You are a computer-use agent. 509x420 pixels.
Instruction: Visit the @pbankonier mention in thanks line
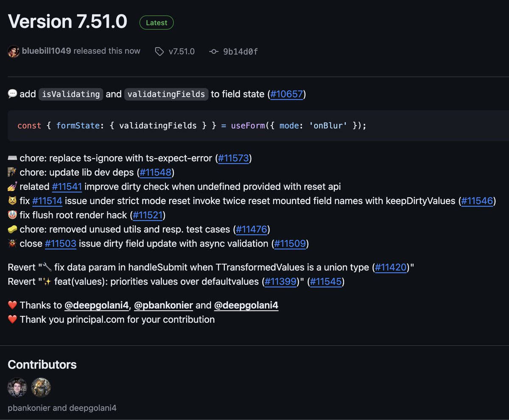click(164, 305)
